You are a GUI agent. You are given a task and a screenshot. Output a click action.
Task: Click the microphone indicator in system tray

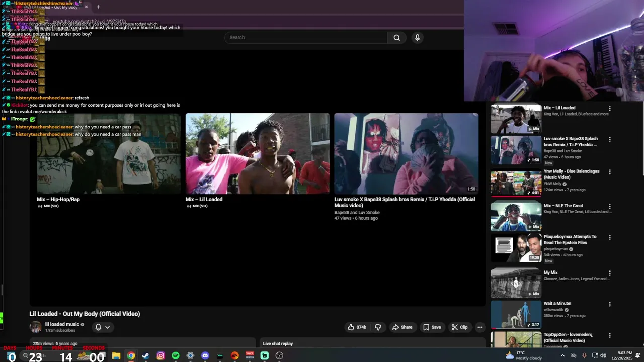[584, 356]
